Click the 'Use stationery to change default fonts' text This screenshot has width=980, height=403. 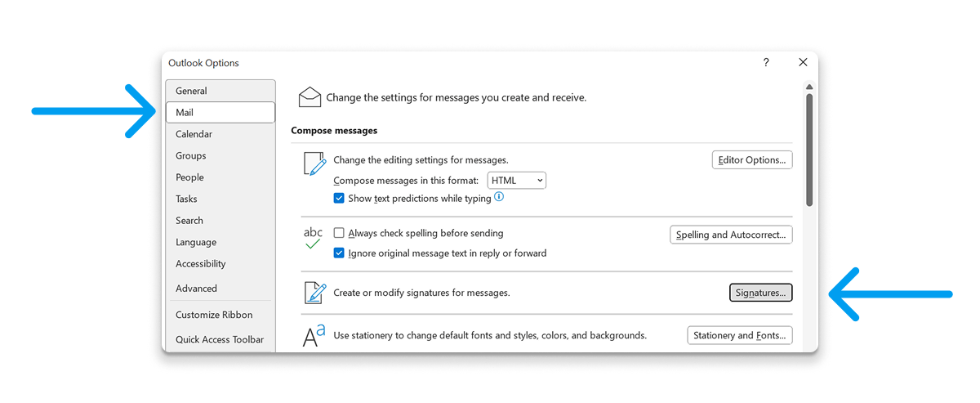tap(490, 335)
